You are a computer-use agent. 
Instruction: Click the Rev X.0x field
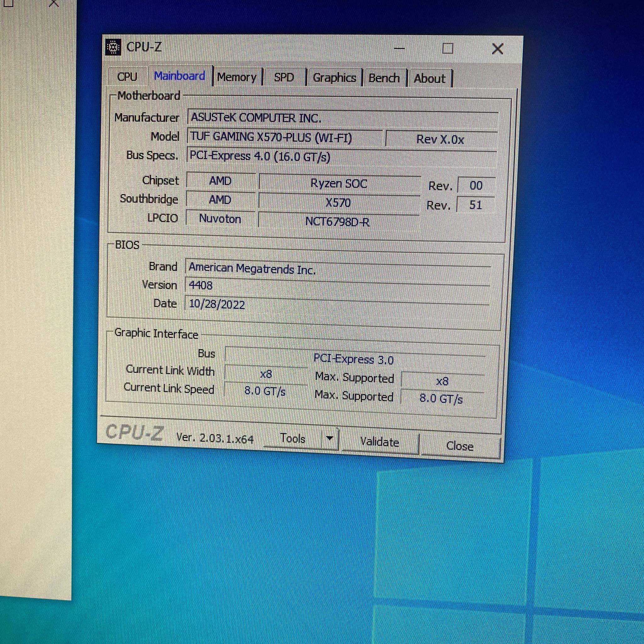click(441, 139)
